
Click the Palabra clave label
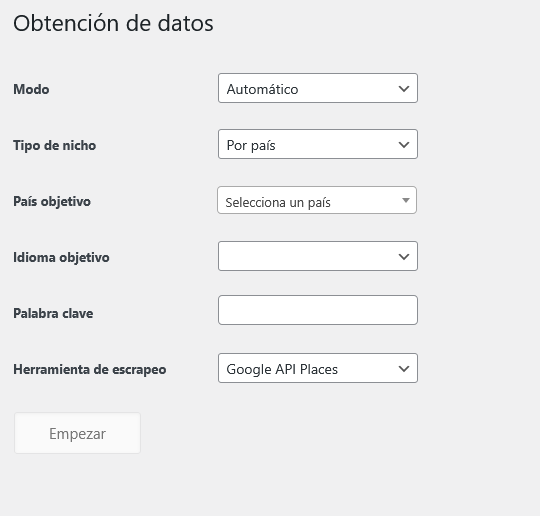click(x=53, y=313)
